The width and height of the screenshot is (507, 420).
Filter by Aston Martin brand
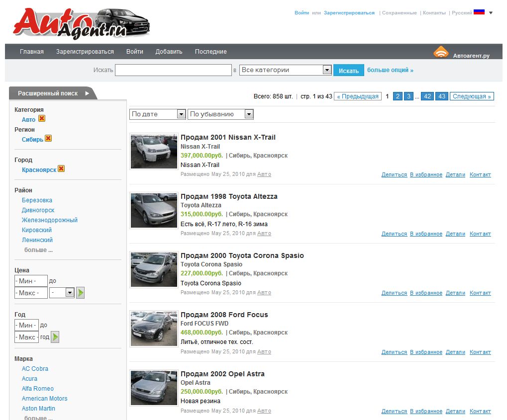[38, 409]
